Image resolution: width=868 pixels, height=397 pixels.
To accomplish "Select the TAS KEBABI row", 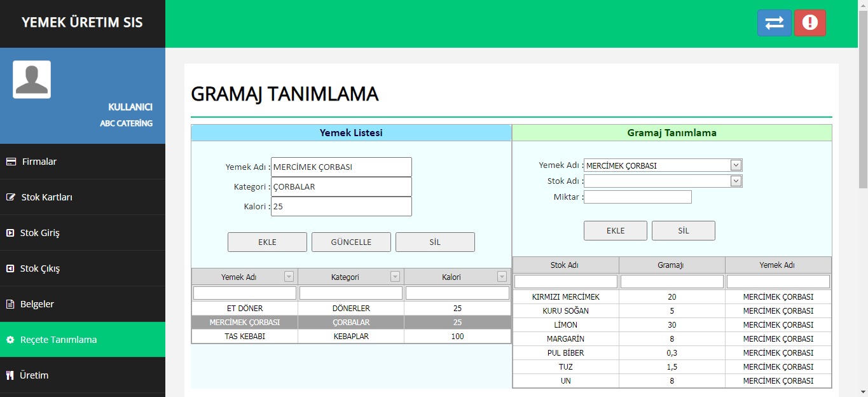I will click(x=245, y=337).
